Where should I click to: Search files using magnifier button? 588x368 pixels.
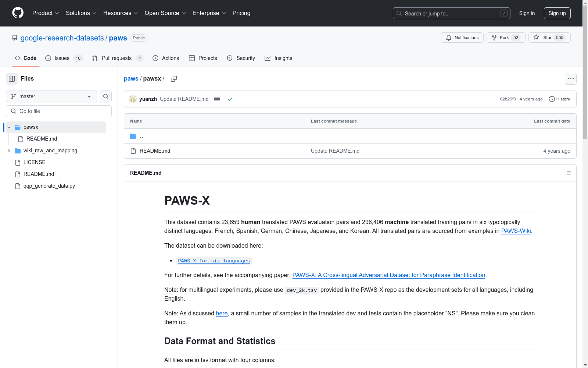point(106,96)
